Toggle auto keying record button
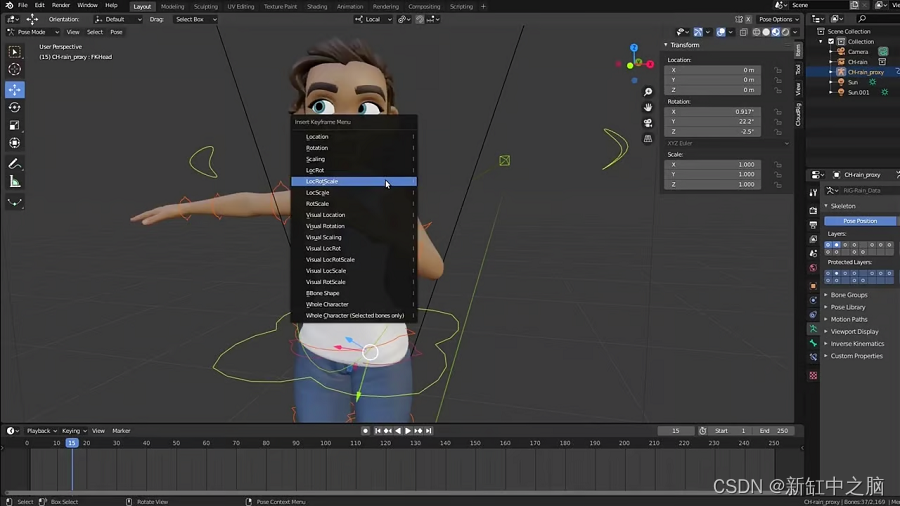This screenshot has width=900, height=506. point(365,431)
